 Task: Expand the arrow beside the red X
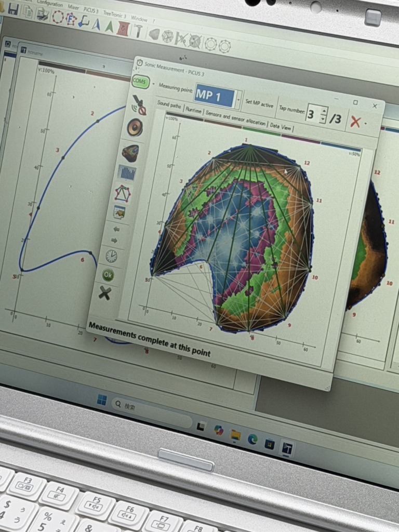click(x=365, y=124)
